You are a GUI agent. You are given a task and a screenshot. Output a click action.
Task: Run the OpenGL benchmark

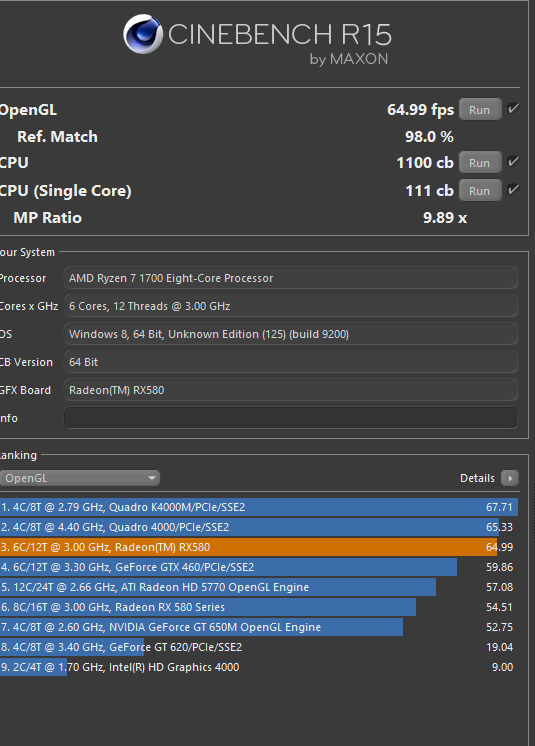pos(480,109)
